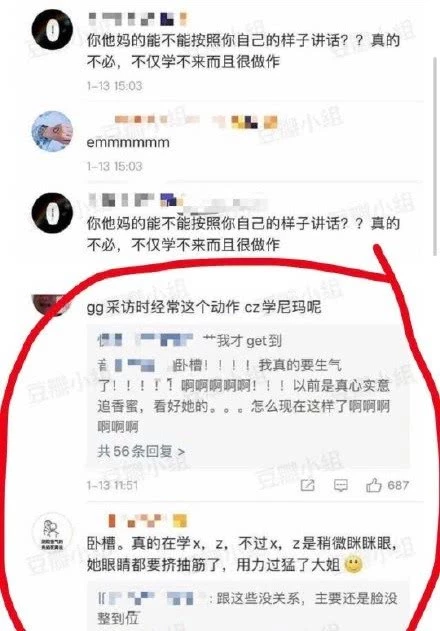Tap the 1-13 11:51 timestamp
The height and width of the screenshot is (631, 440).
[112, 485]
